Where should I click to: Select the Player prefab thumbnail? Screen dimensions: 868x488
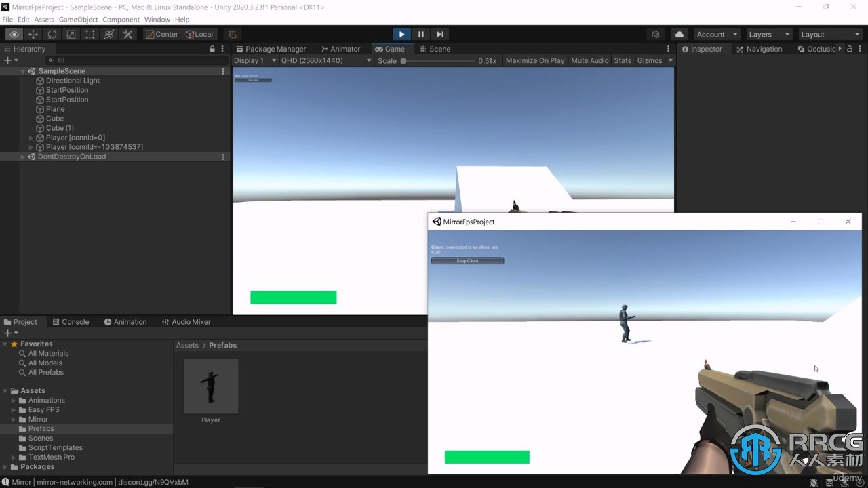(x=211, y=386)
